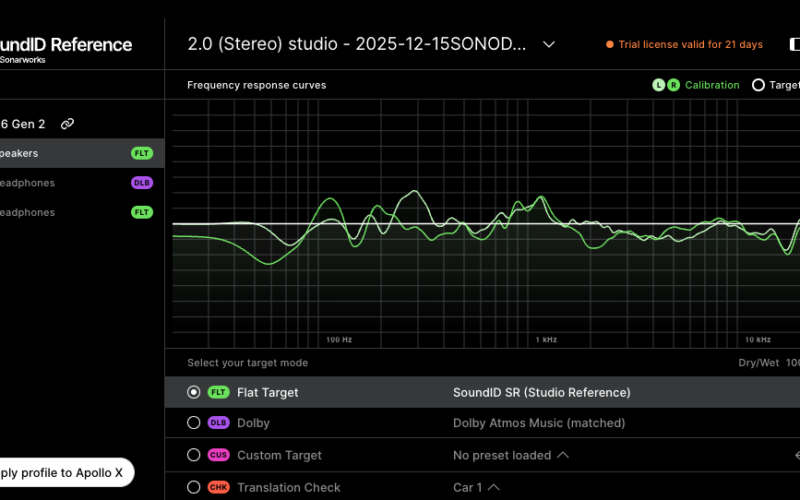Select the Flat Target radio button
Image resolution: width=800 pixels, height=500 pixels.
[193, 392]
